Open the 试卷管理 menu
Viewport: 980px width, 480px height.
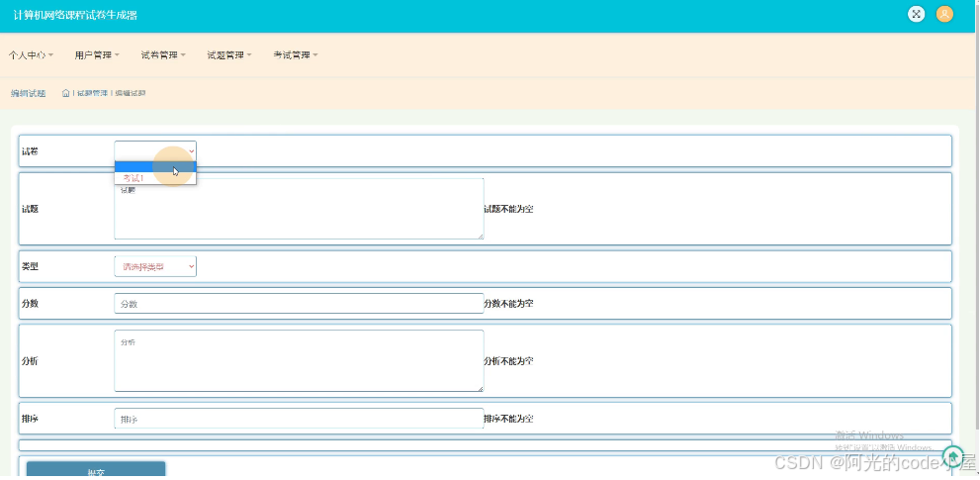coord(163,55)
